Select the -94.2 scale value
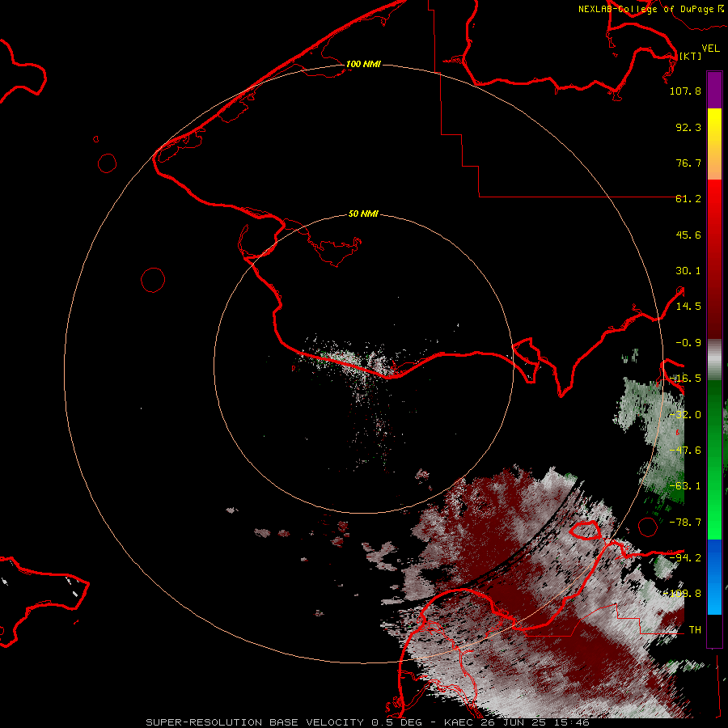Viewport: 728px width, 728px height. (x=685, y=558)
